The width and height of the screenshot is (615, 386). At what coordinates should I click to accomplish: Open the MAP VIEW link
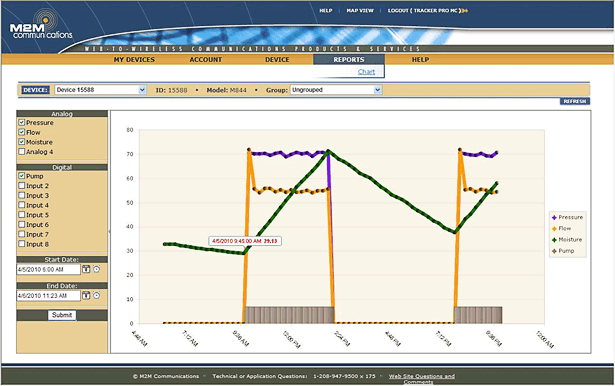360,11
